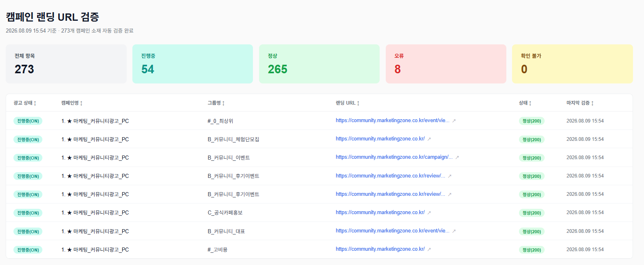Select group name #_고비용
This screenshot has height=265, width=644.
218,250
